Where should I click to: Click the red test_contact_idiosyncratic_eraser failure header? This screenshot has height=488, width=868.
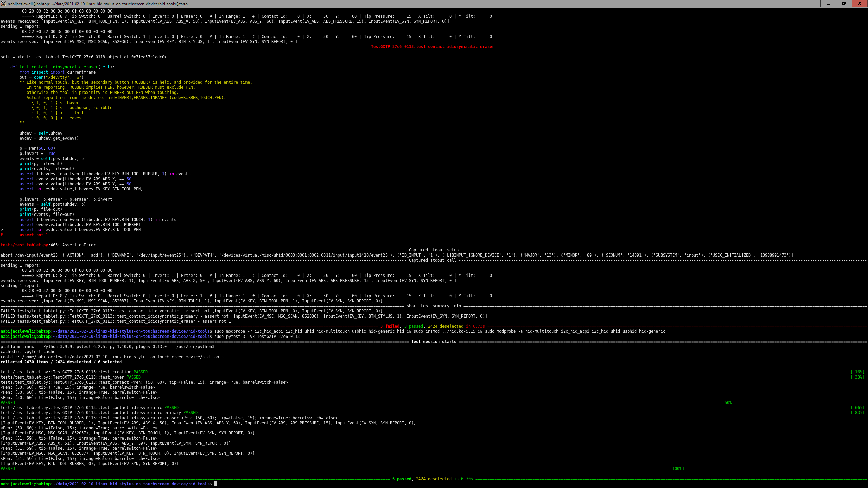tap(432, 47)
